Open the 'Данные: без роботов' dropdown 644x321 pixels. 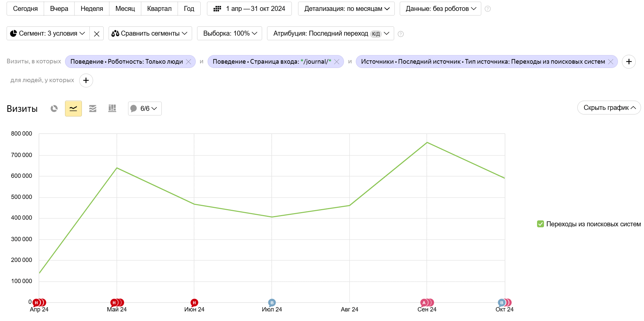tap(440, 9)
